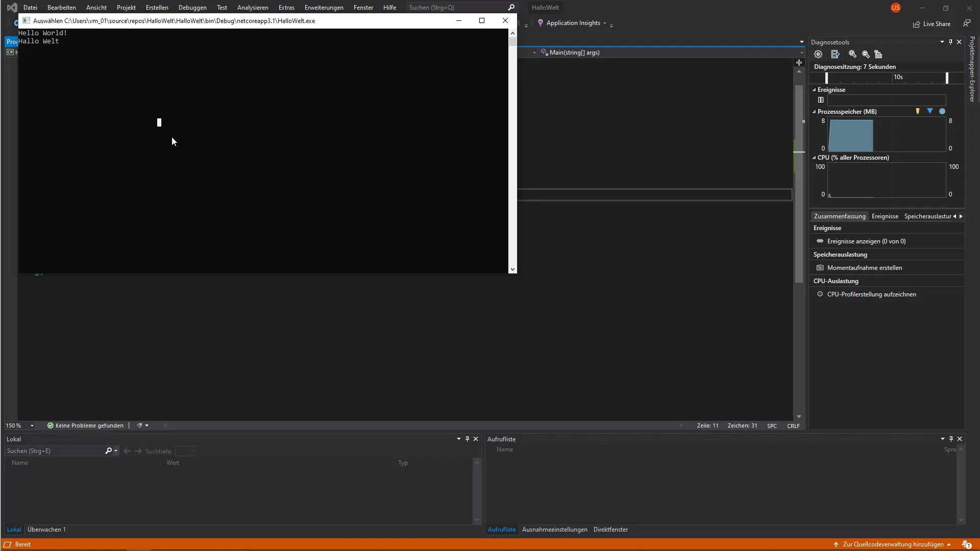980x551 pixels.
Task: Open the feedback icon next to Live Share
Action: point(967,23)
